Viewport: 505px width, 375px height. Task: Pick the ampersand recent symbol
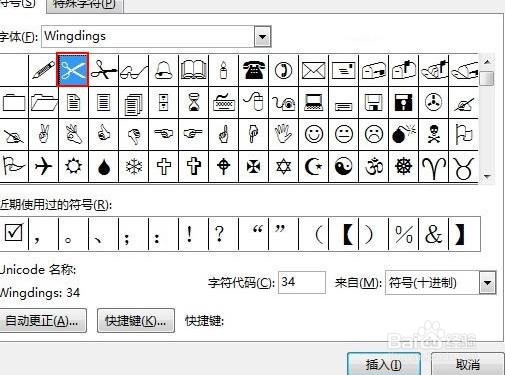433,233
